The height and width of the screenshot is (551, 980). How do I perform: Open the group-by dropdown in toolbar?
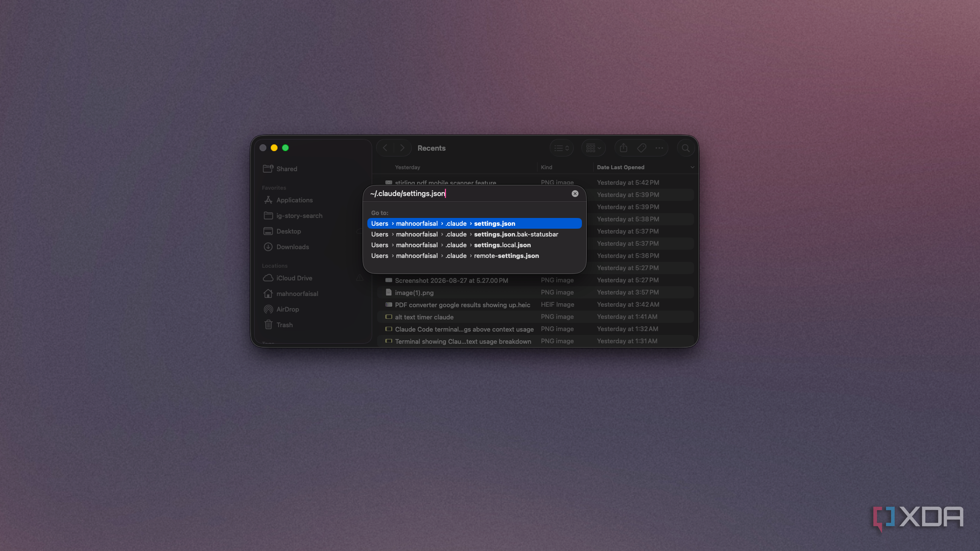pyautogui.click(x=593, y=148)
